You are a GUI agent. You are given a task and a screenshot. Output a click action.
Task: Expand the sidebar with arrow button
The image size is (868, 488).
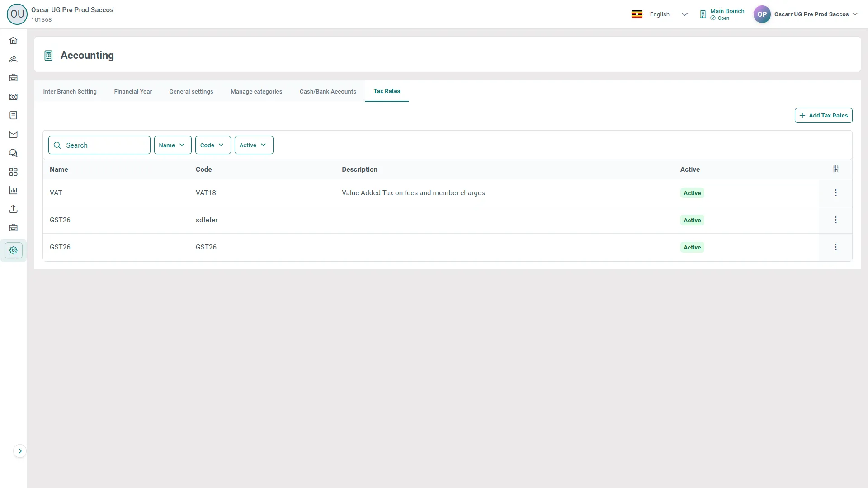19,451
